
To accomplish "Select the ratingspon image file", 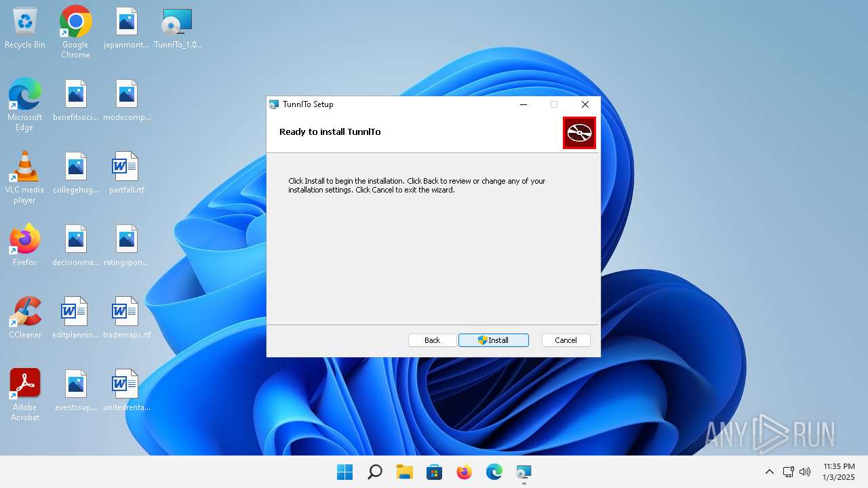I will coord(127,246).
